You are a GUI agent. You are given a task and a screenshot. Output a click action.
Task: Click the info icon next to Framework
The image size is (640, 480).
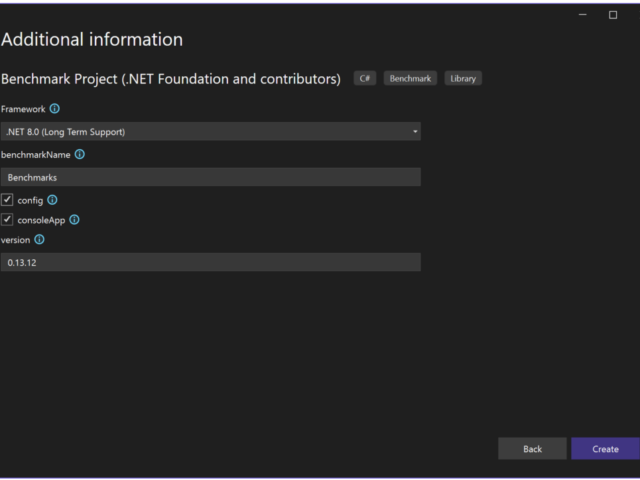pyautogui.click(x=55, y=109)
